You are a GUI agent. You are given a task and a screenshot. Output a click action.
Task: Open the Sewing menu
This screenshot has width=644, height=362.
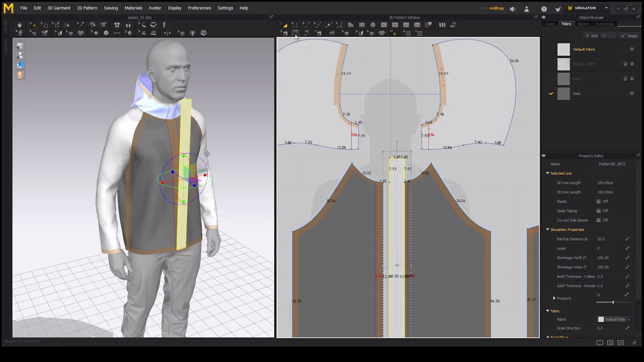[111, 8]
